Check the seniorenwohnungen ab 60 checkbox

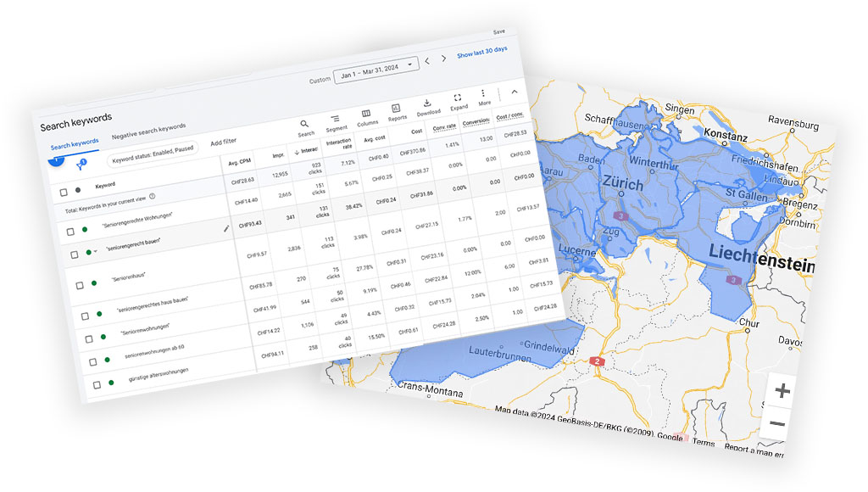[93, 362]
